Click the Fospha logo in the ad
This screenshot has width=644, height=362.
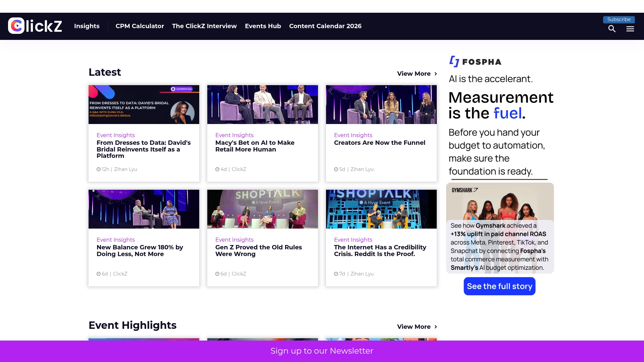pyautogui.click(x=475, y=62)
